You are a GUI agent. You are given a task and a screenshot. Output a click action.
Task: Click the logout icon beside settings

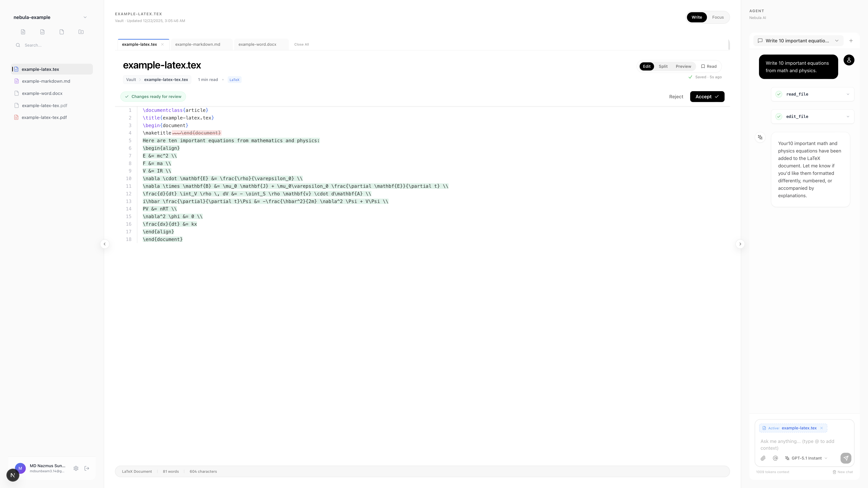(87, 468)
